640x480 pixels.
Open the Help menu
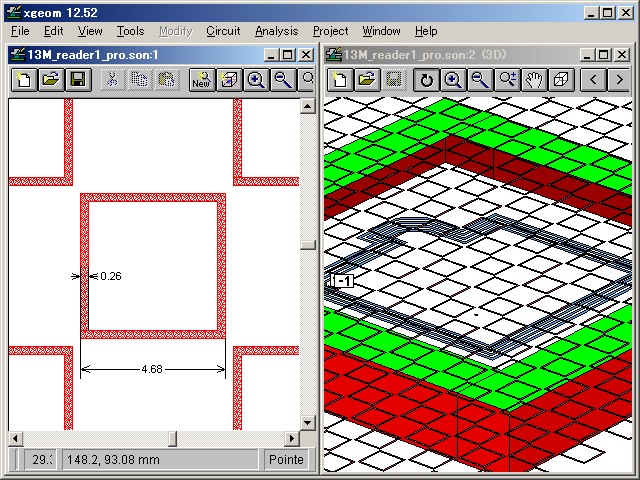[x=426, y=31]
